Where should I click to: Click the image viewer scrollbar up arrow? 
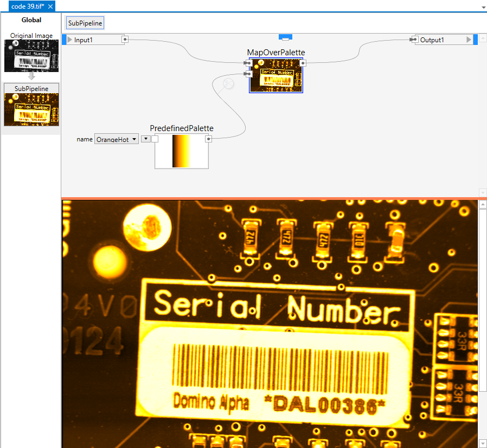pyautogui.click(x=483, y=204)
